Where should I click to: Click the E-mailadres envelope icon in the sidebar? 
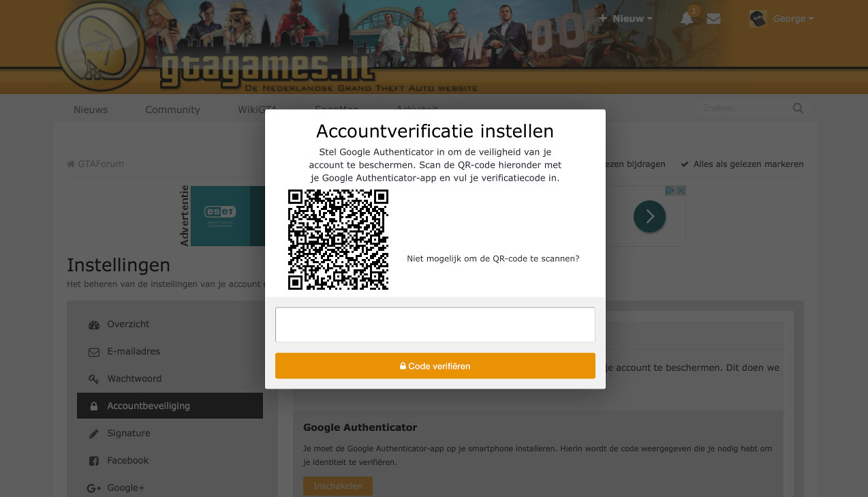click(x=94, y=352)
